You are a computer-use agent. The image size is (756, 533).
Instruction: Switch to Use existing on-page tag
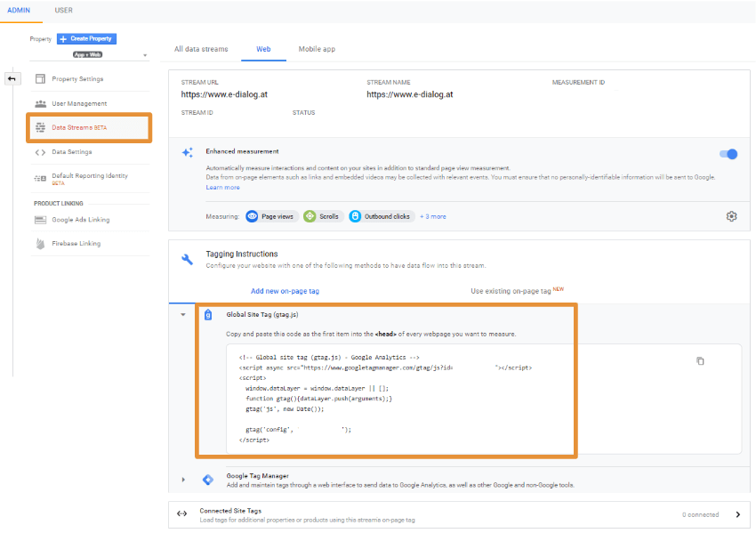(x=517, y=291)
